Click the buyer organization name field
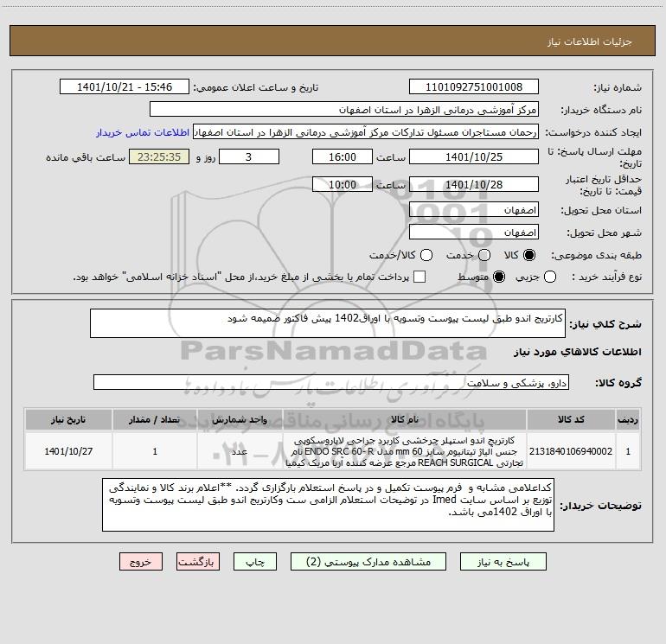The height and width of the screenshot is (644, 666). 344,110
